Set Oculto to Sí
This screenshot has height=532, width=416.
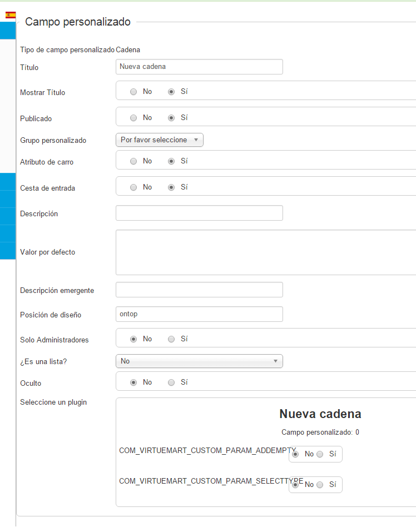171,382
